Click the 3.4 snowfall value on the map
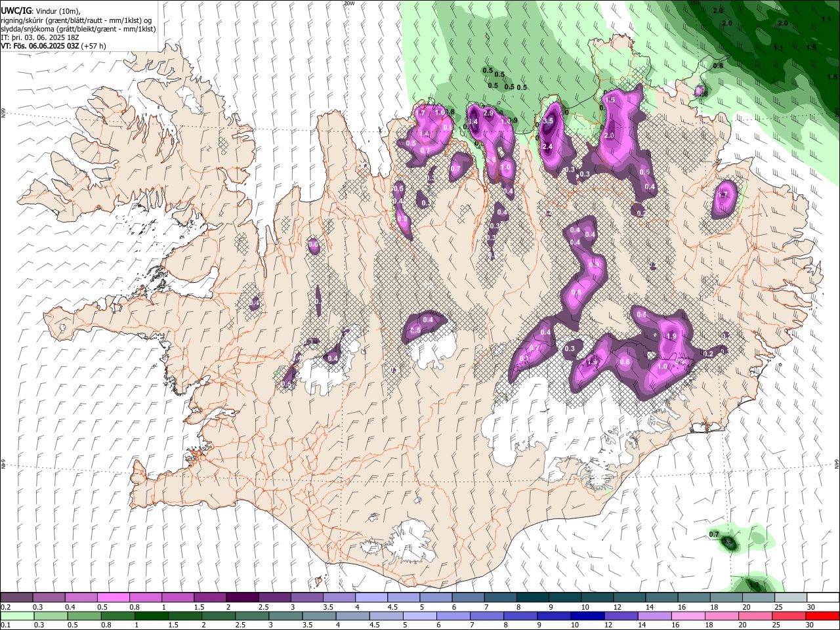 [x=472, y=122]
